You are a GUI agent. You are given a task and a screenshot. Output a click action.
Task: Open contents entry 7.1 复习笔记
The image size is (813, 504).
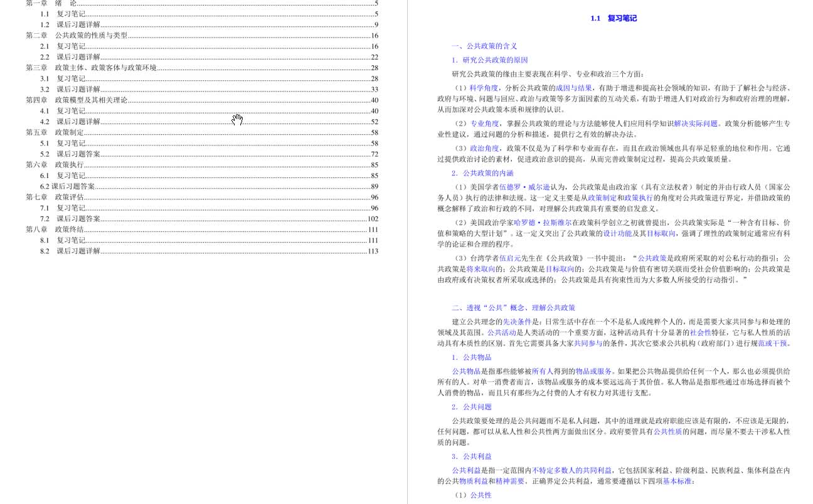pos(210,207)
